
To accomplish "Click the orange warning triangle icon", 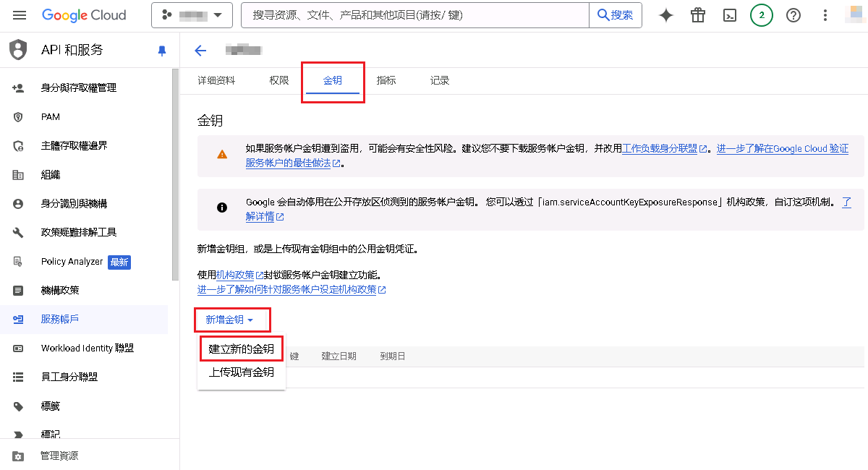I will [222, 154].
